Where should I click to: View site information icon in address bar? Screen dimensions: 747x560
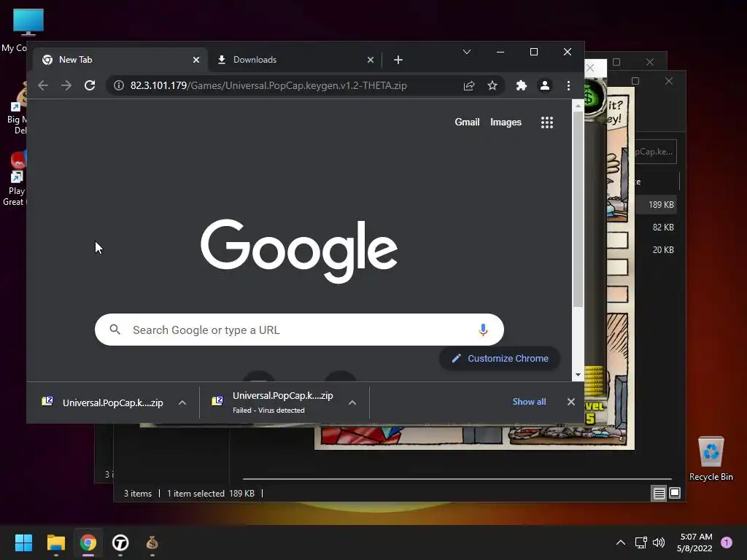(119, 85)
